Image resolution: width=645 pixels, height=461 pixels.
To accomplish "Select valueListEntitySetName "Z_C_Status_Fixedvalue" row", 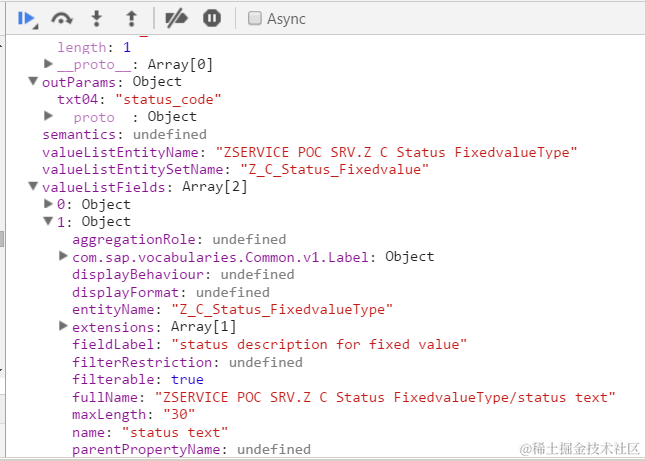I will [236, 169].
